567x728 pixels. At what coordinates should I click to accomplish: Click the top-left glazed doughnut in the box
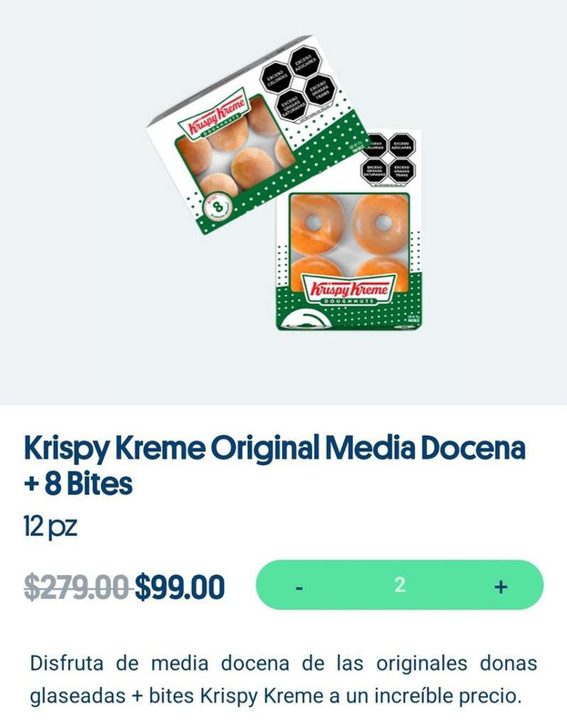pyautogui.click(x=318, y=223)
